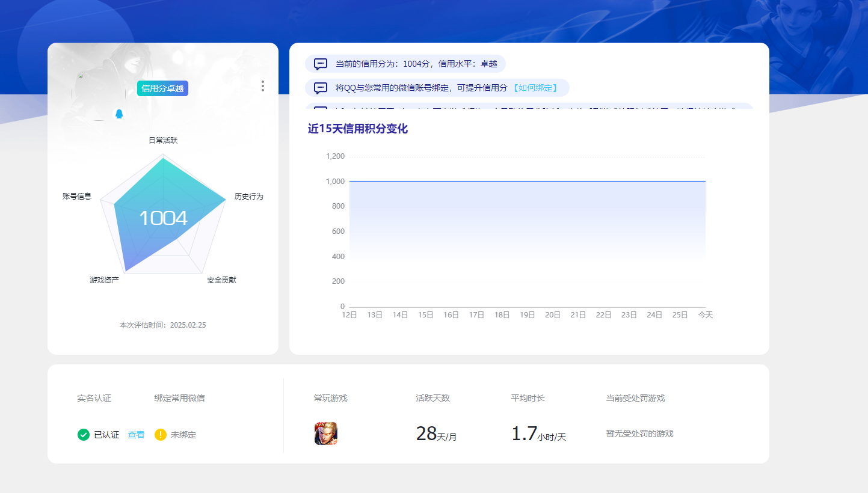Click the 当前受处罚游戏 label

point(635,398)
